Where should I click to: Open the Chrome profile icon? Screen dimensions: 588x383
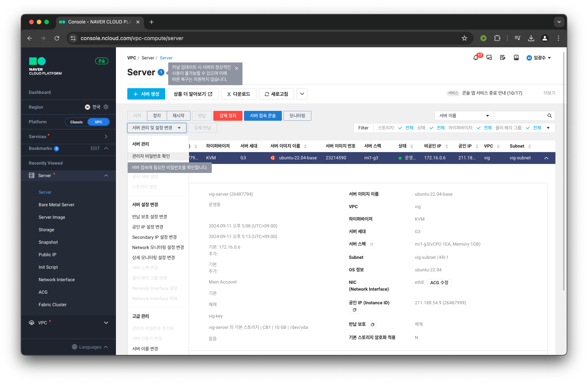pyautogui.click(x=545, y=38)
